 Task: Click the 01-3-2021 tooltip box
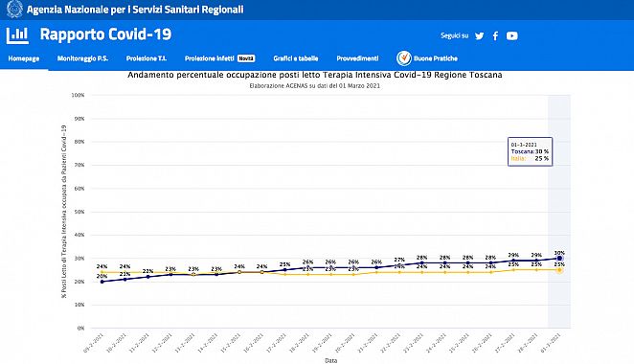[530, 151]
